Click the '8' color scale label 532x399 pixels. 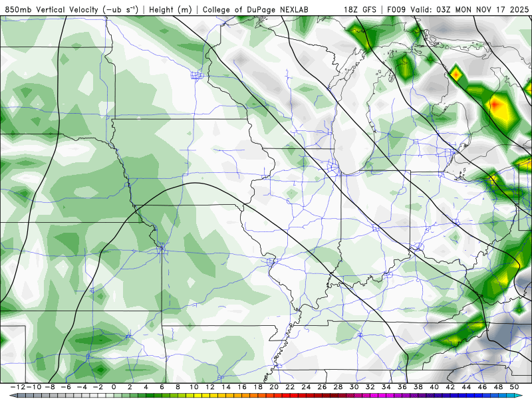(178, 387)
